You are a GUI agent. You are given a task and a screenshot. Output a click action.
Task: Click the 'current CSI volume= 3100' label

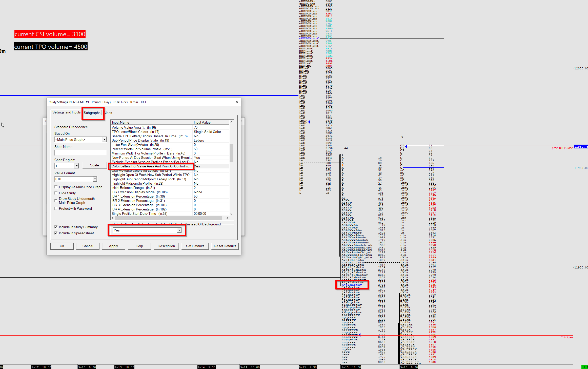click(x=50, y=34)
